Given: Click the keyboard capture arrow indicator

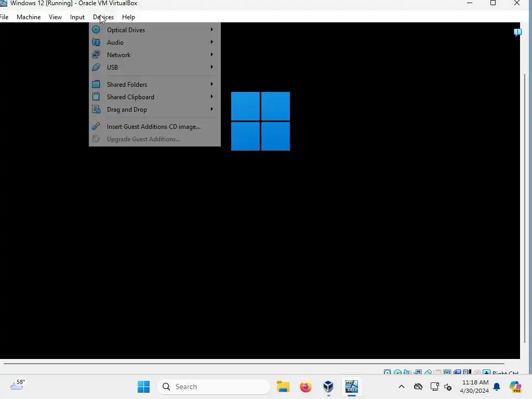Looking at the screenshot, I should pyautogui.click(x=486, y=372).
